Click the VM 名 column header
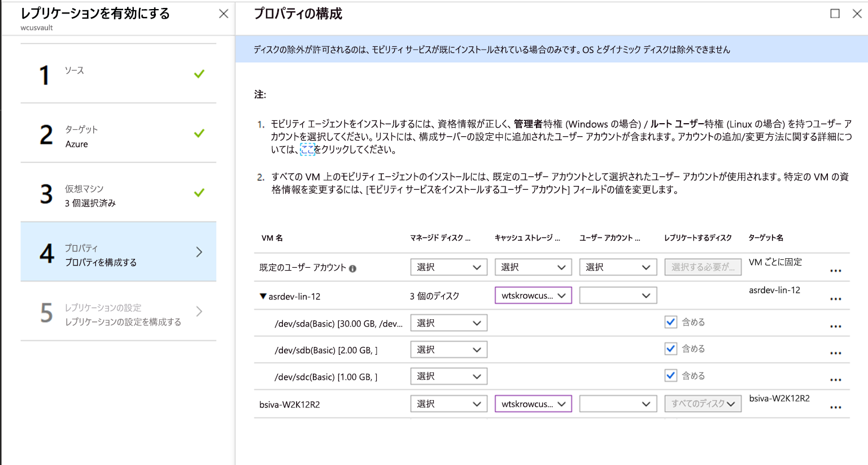This screenshot has height=465, width=868. click(x=272, y=238)
